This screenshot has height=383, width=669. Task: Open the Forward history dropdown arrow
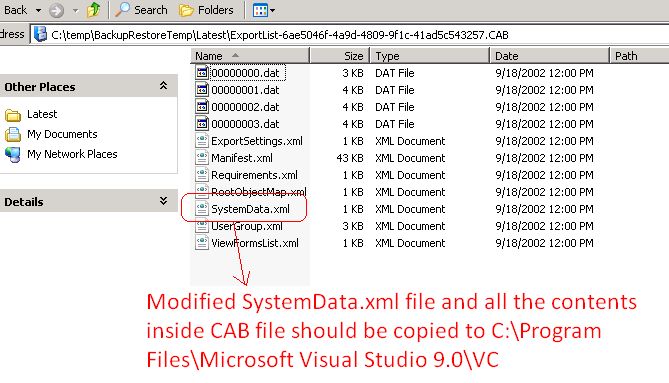(76, 10)
